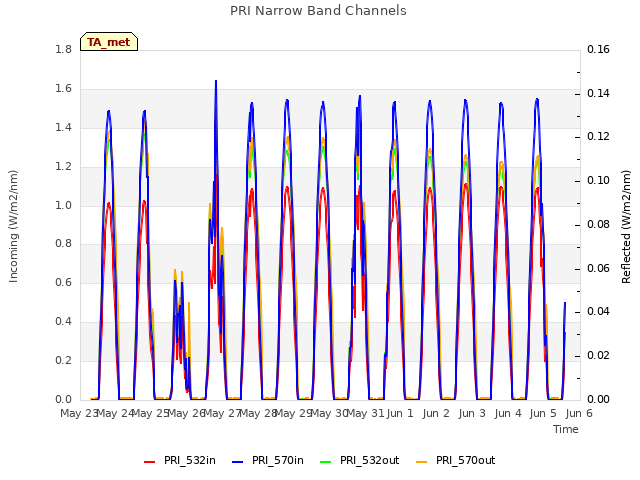Viewport: 640px width, 480px height.
Task: Click the Jun 6 x-axis tick label
Action: click(579, 413)
